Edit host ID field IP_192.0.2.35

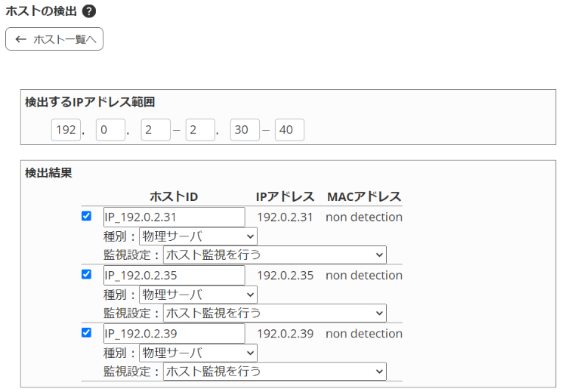pos(174,275)
